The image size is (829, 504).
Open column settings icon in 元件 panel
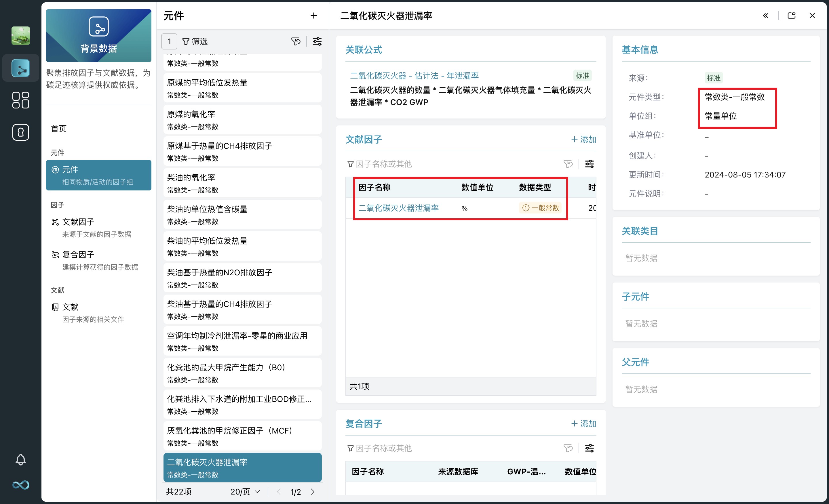coord(317,41)
